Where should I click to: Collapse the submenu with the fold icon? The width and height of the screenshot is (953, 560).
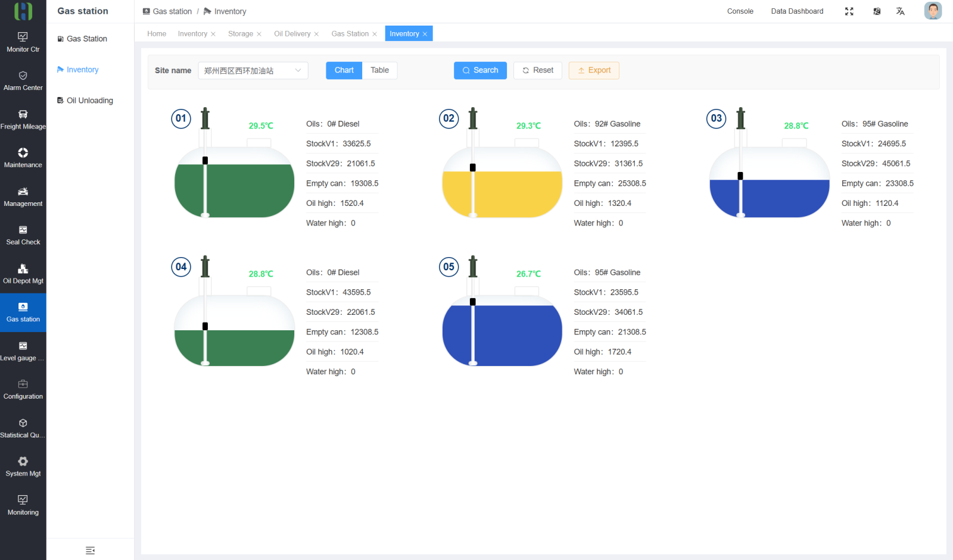click(x=90, y=550)
